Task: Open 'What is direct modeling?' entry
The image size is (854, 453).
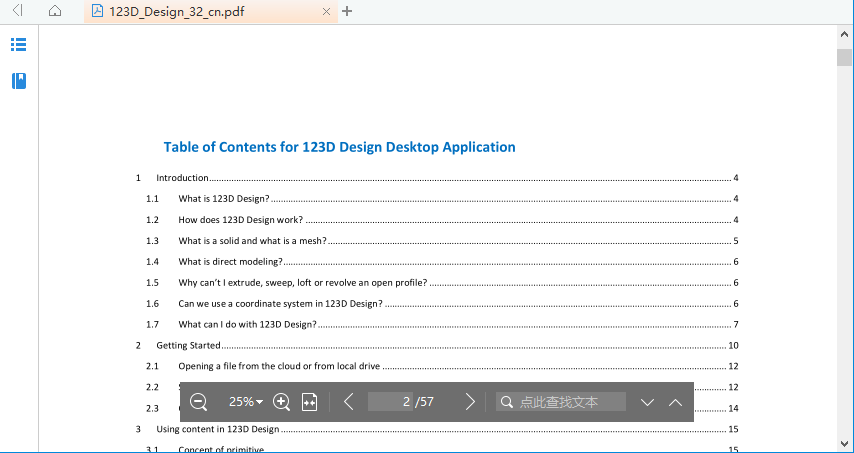Action: (x=442, y=262)
